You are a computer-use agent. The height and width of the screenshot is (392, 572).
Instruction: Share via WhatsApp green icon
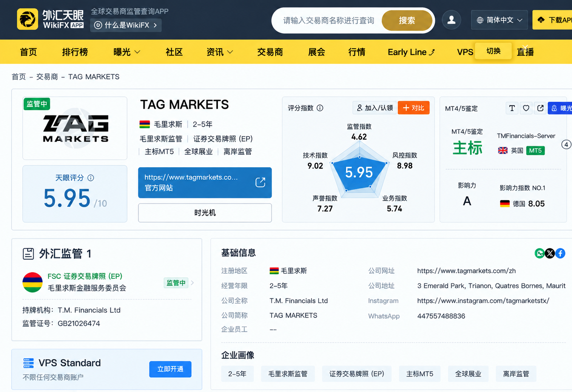(540, 253)
